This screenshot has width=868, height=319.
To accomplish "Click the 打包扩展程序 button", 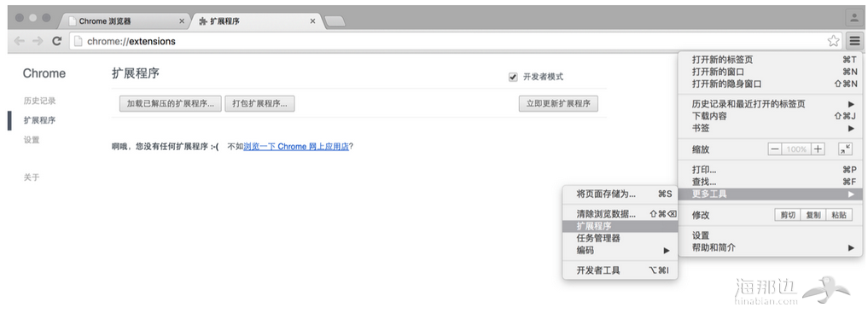I will tap(259, 103).
